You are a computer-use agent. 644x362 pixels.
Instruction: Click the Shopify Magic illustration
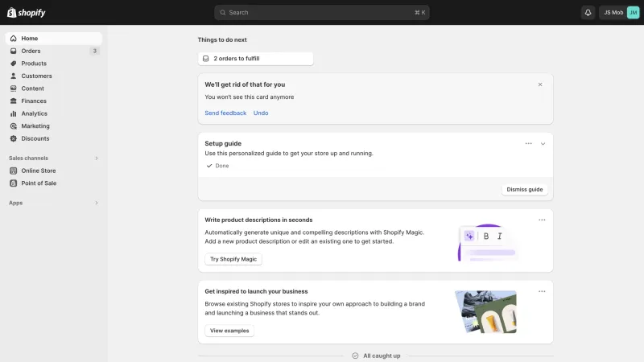tap(487, 243)
